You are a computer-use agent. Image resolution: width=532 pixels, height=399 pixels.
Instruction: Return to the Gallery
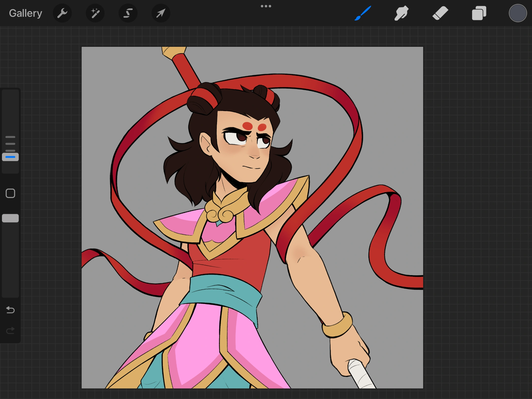point(25,13)
